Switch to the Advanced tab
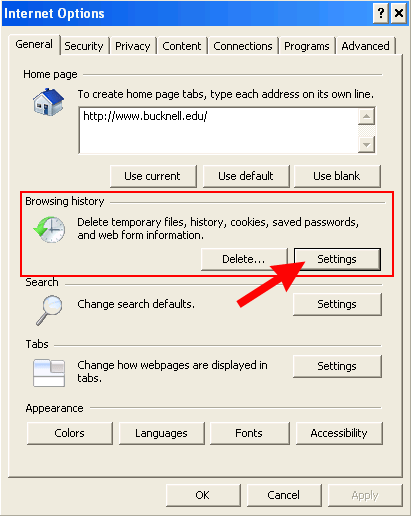The width and height of the screenshot is (411, 516). click(365, 46)
